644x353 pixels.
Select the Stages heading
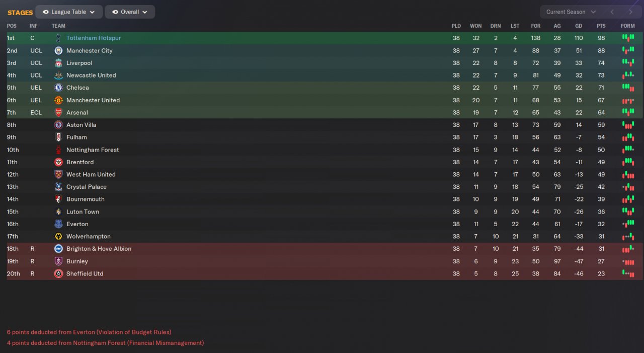(x=20, y=13)
